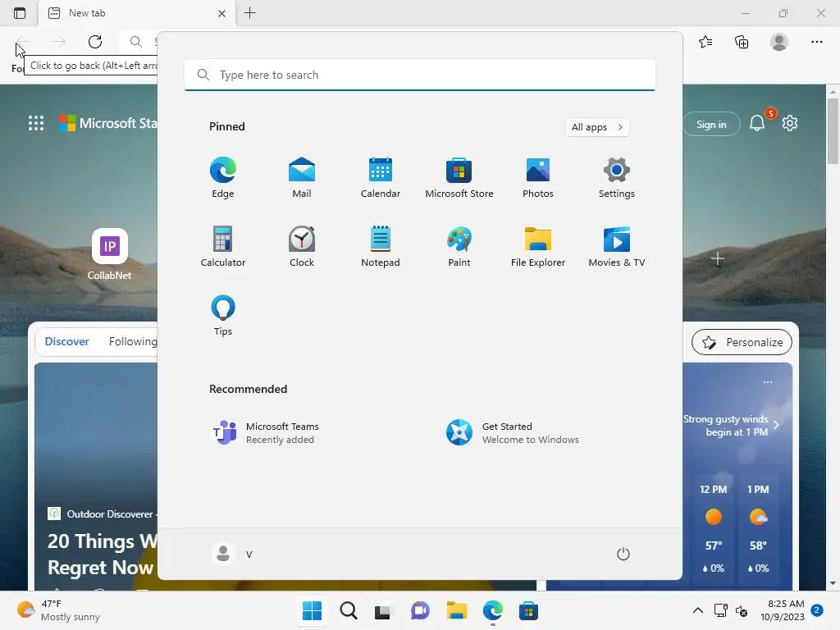Click network status tray icon

point(720,610)
